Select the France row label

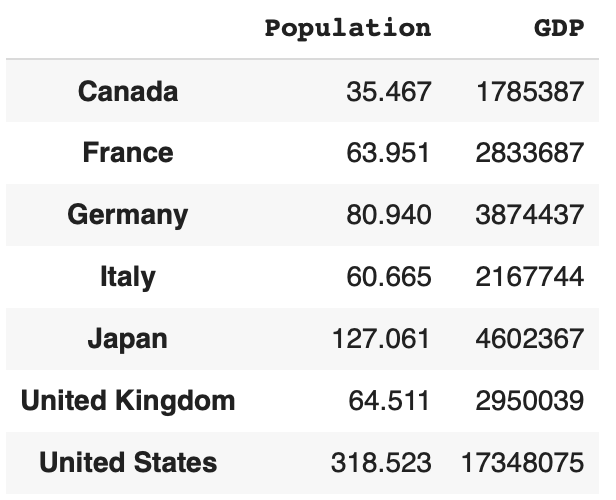pyautogui.click(x=128, y=153)
